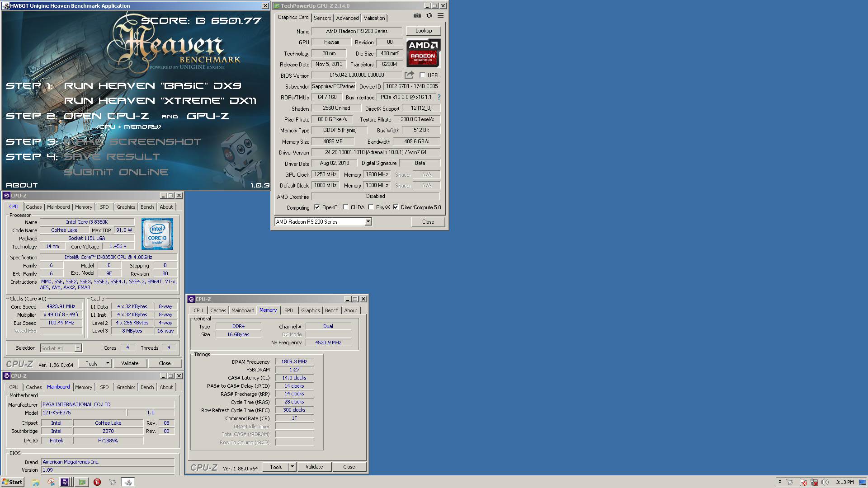
Task: Click the GPU-Z title bar icon
Action: 277,6
